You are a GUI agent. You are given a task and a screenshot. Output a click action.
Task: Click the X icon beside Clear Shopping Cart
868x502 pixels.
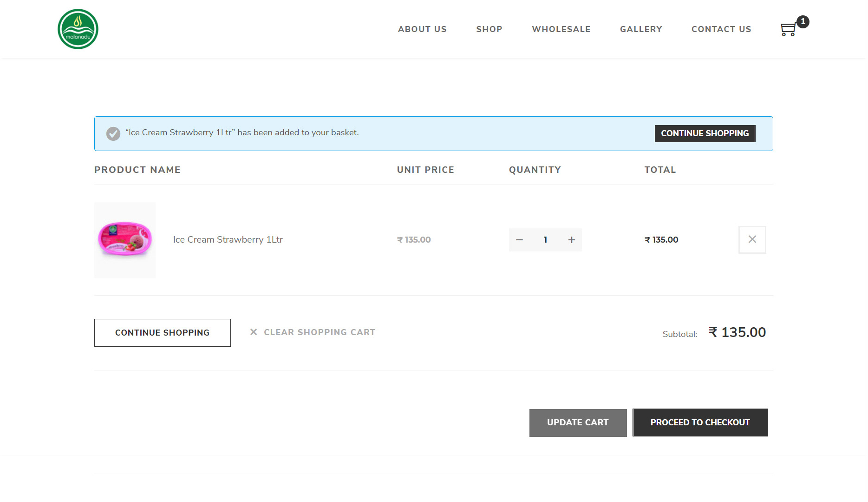point(254,332)
